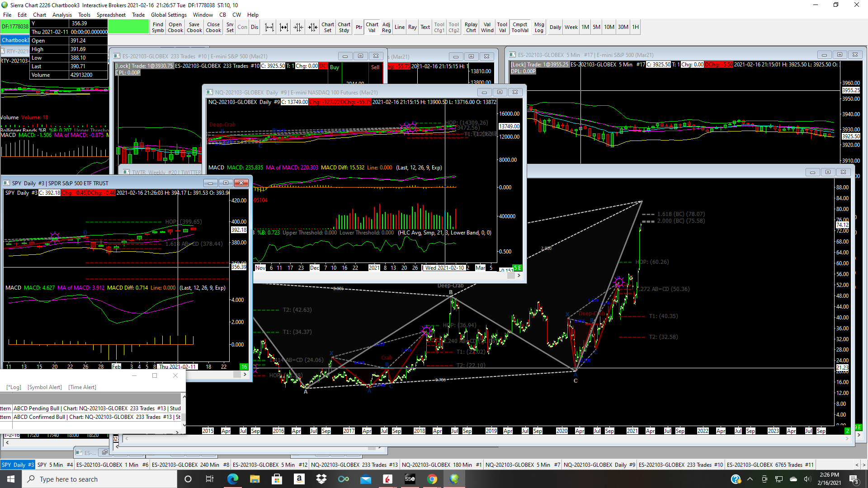Open Microsoft Edge from the taskbar
The width and height of the screenshot is (868, 488).
pos(233,479)
